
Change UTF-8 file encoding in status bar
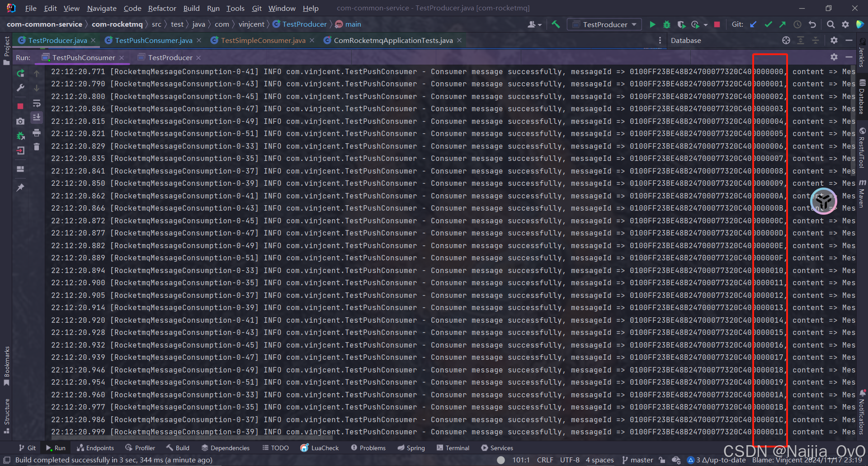570,460
